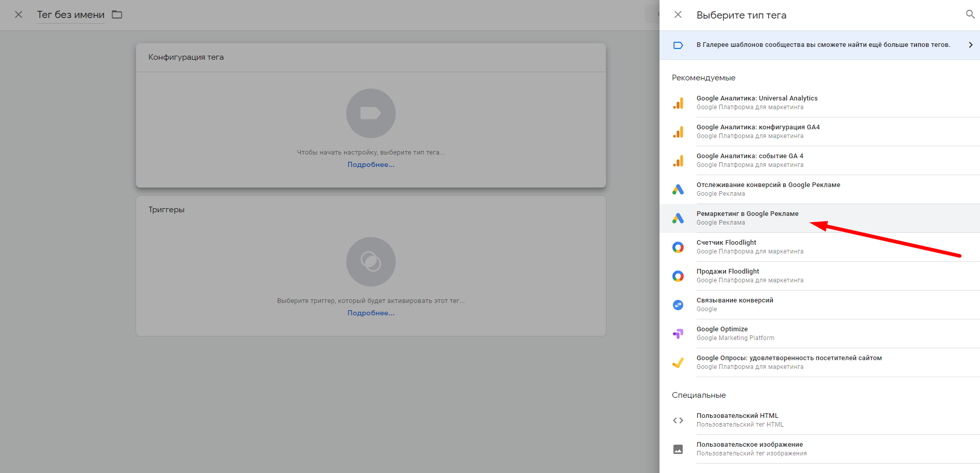Click the Conversion Linker blue icon
980x473 pixels.
[x=678, y=305]
